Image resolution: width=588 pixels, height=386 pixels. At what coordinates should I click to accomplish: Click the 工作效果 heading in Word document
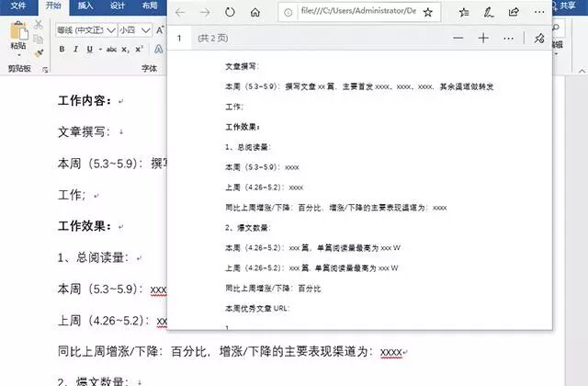(85, 226)
